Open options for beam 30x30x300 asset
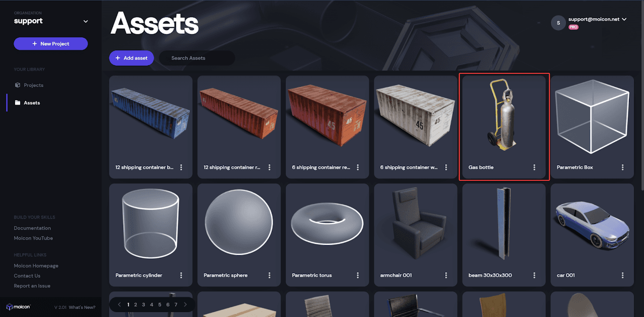644x317 pixels. (x=534, y=275)
